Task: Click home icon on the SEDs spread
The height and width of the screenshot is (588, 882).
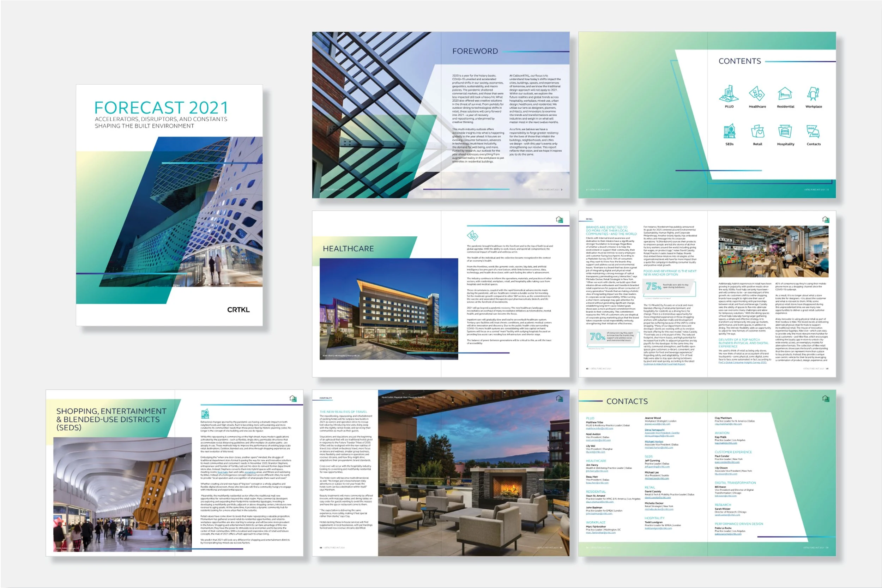Action: [x=293, y=398]
